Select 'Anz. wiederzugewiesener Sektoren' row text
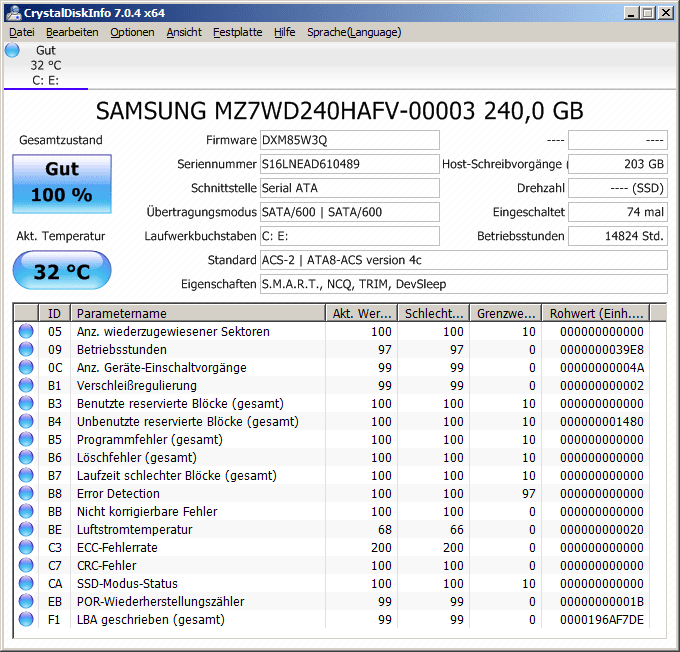 pyautogui.click(x=173, y=331)
